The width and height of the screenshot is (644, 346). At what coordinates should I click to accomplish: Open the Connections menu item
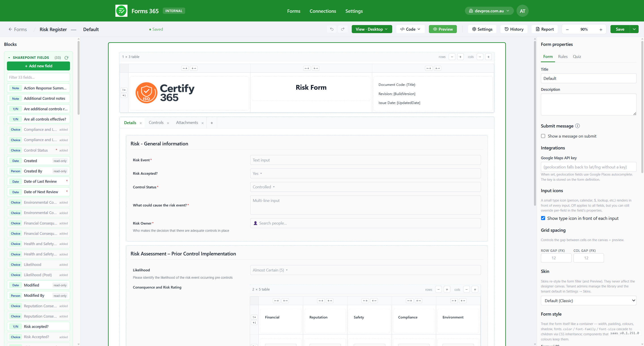click(323, 11)
